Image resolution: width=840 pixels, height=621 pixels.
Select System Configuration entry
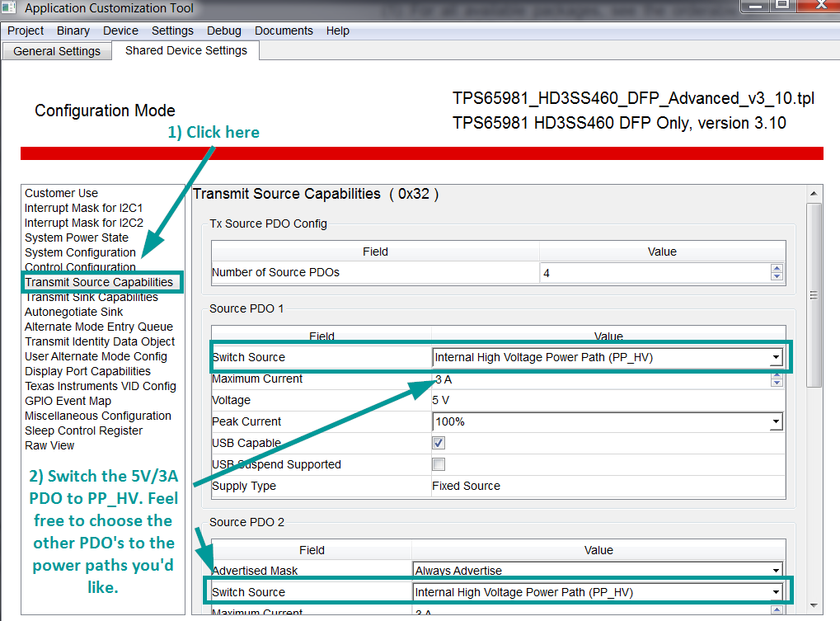click(x=80, y=252)
